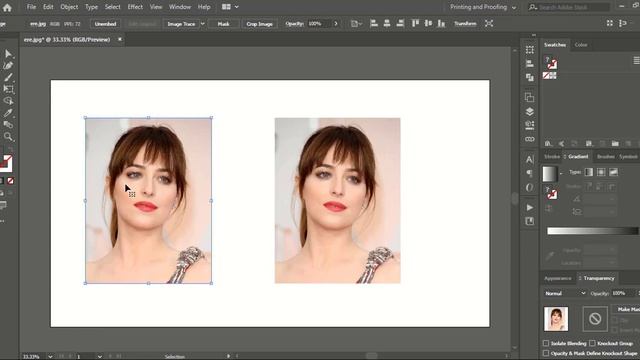Open the OpenType panel icon

click(x=529, y=187)
